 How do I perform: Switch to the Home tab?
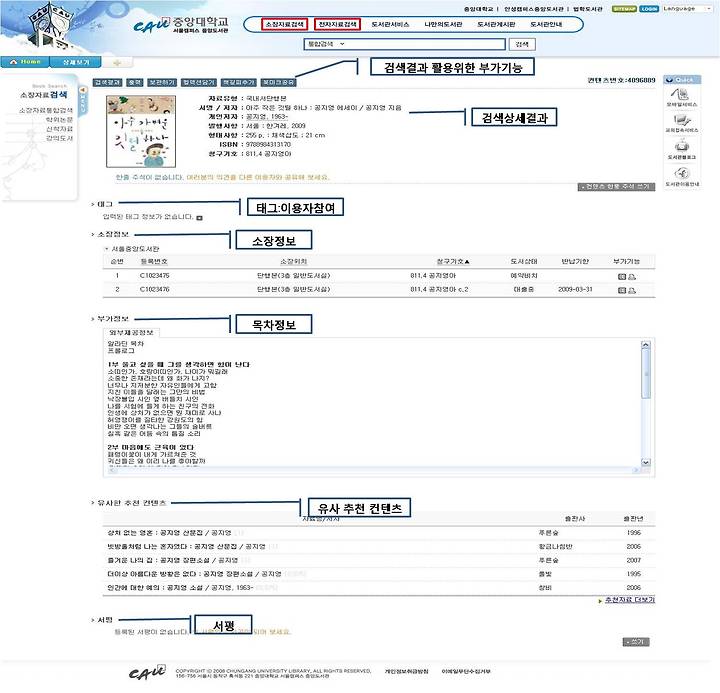(25, 62)
